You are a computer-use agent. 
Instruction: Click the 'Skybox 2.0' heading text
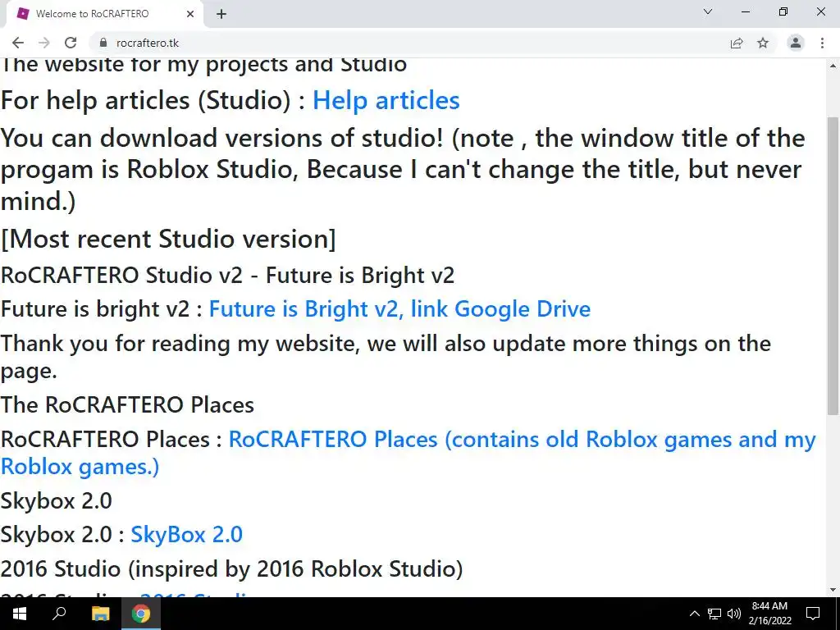tap(57, 501)
